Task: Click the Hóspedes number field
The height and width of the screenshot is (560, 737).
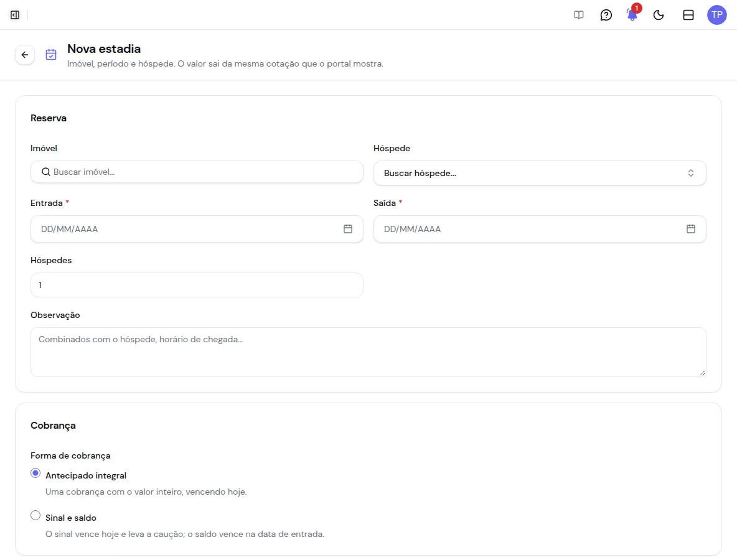Action: [x=197, y=285]
